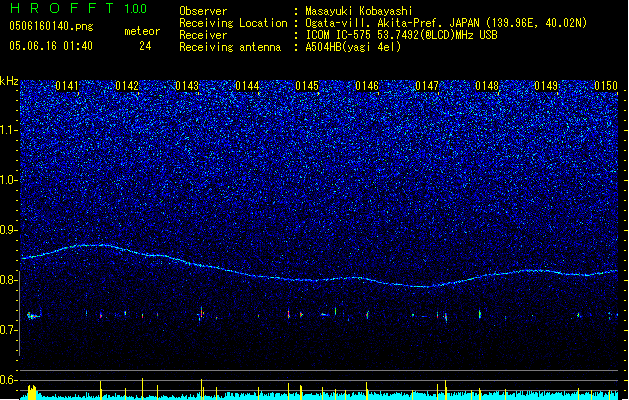The height and width of the screenshot is (400, 629).
Task: Click the meteor count value 24
Action: pos(145,46)
